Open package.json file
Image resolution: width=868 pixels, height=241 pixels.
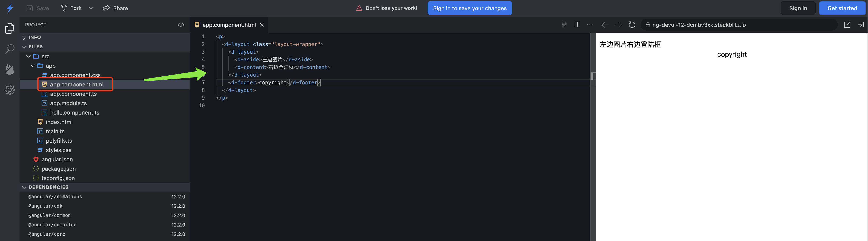pos(105,169)
